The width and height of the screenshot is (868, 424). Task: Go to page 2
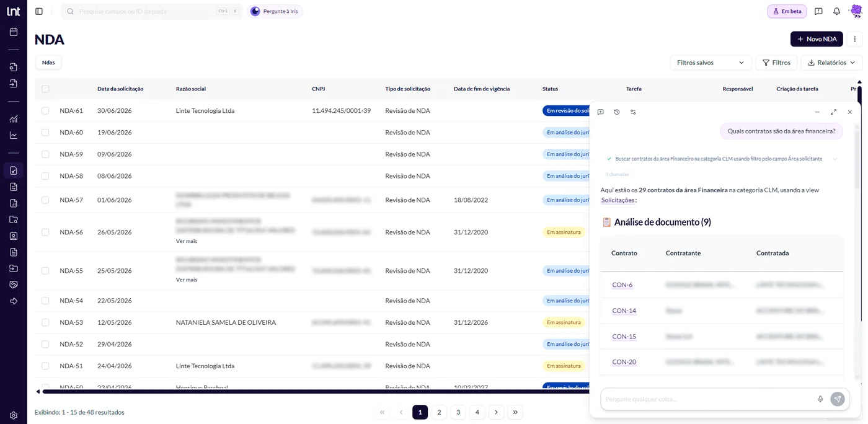[439, 412]
